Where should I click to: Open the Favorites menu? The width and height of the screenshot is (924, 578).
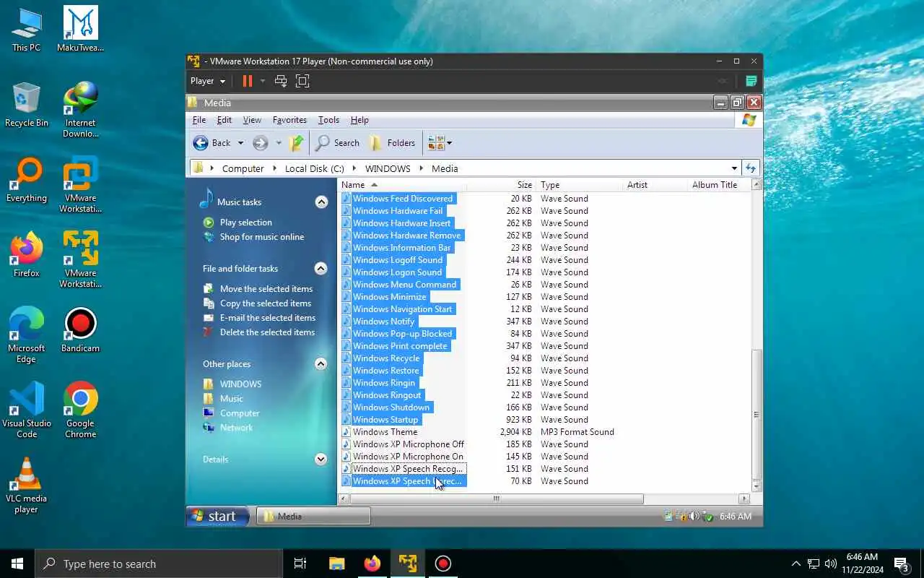289,120
